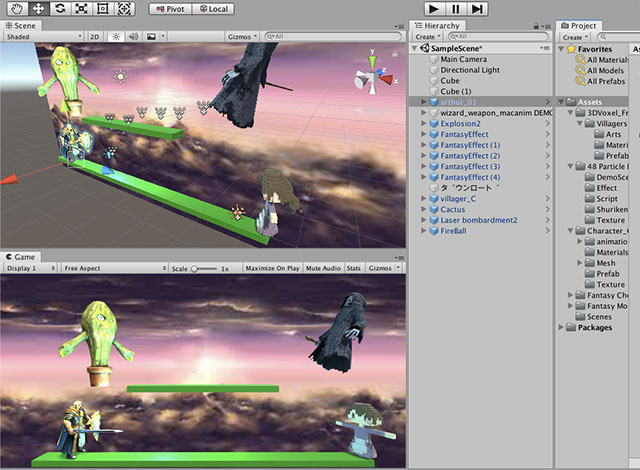Screen dimensions: 640x470
Task: Collapse the Assets folder
Action: tap(562, 102)
